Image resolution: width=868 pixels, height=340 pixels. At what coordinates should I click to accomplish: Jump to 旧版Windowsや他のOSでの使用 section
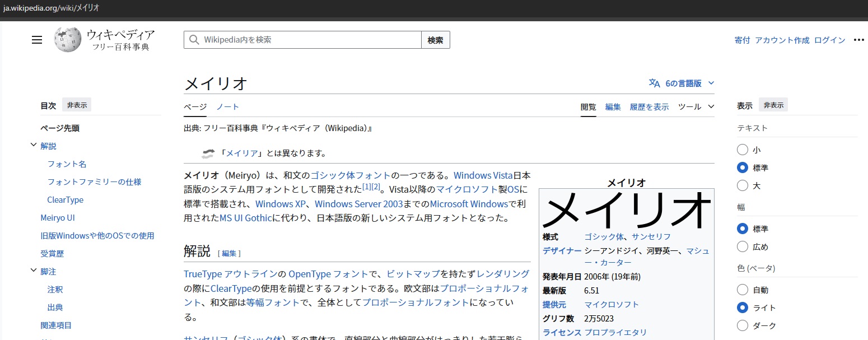pos(97,235)
